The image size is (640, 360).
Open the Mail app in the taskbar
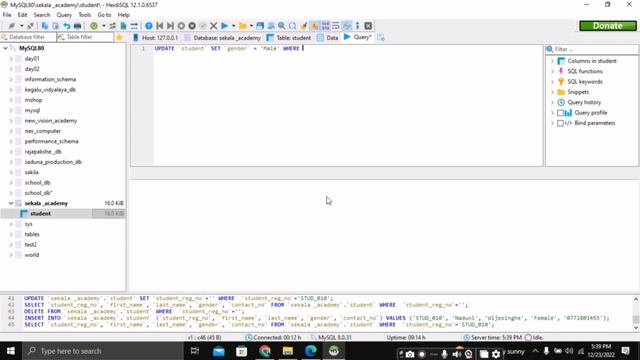219,351
